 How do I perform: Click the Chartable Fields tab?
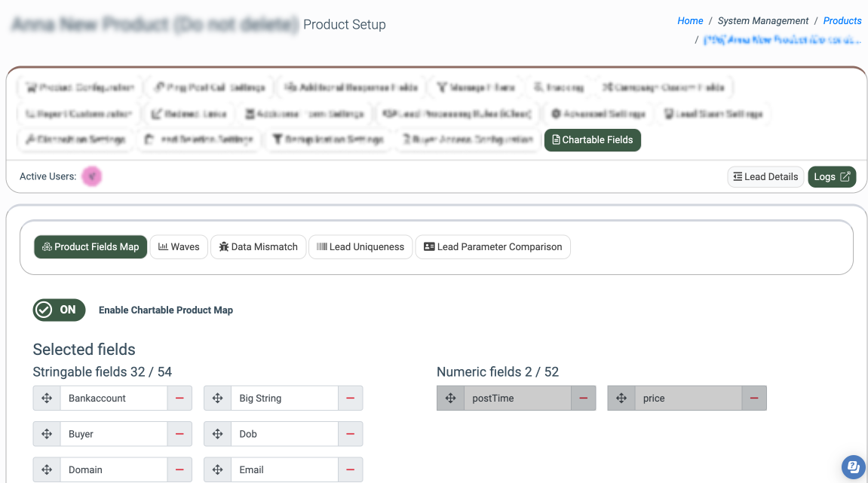592,139
